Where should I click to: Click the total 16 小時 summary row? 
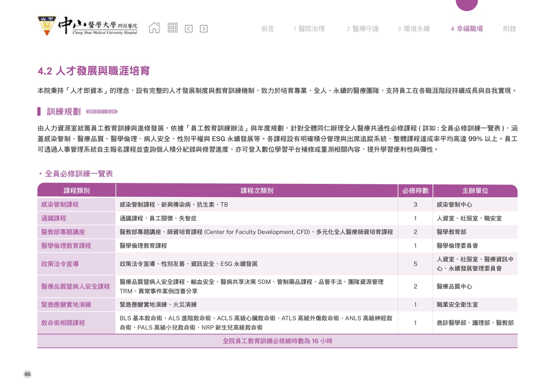(277, 341)
